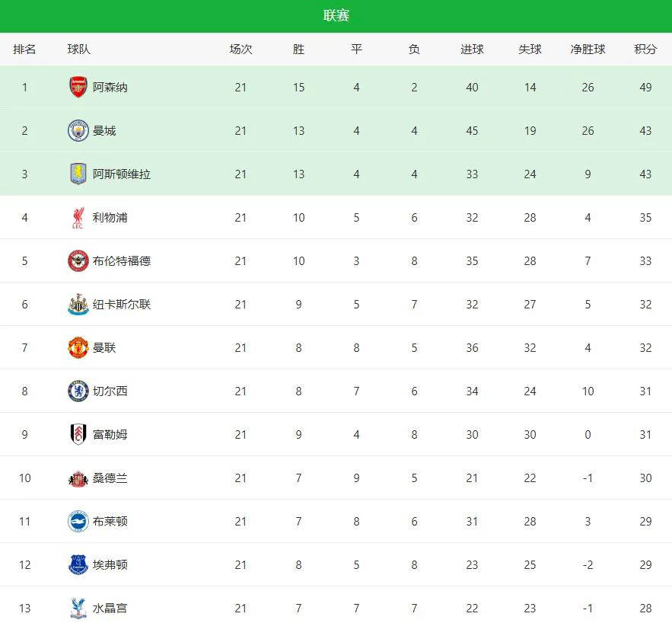The width and height of the screenshot is (672, 623).
Task: Click the 排名 column header
Action: (x=24, y=50)
